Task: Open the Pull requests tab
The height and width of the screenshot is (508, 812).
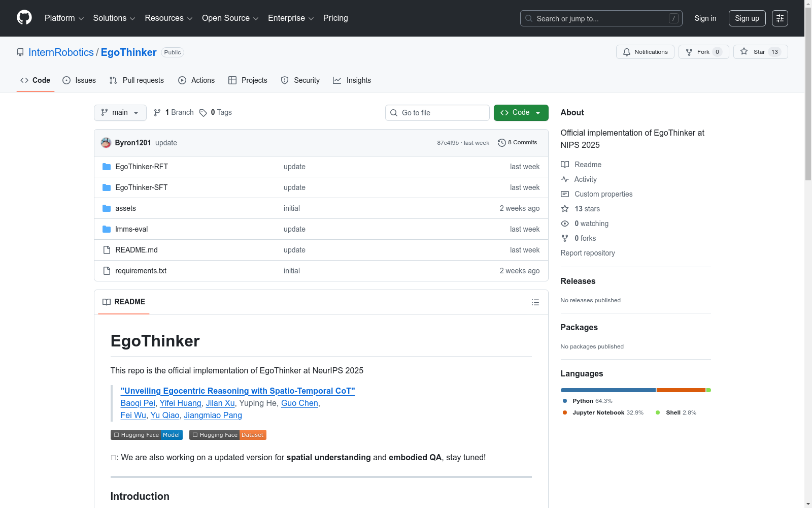Action: [137, 80]
